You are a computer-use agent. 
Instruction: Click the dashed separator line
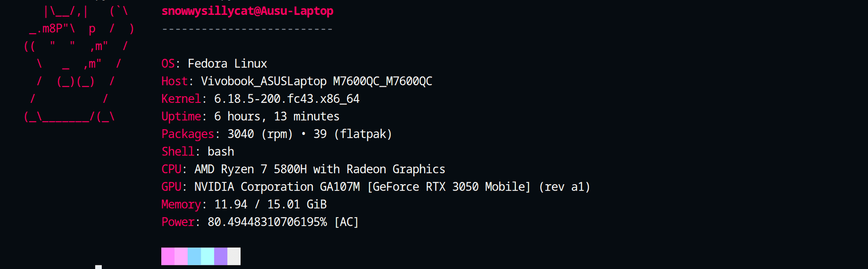[x=247, y=29]
